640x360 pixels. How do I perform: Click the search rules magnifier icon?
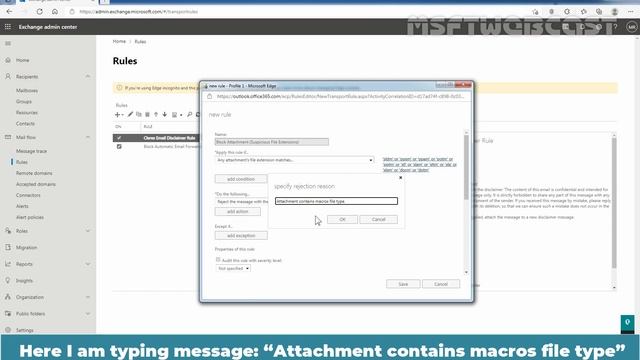[189, 115]
